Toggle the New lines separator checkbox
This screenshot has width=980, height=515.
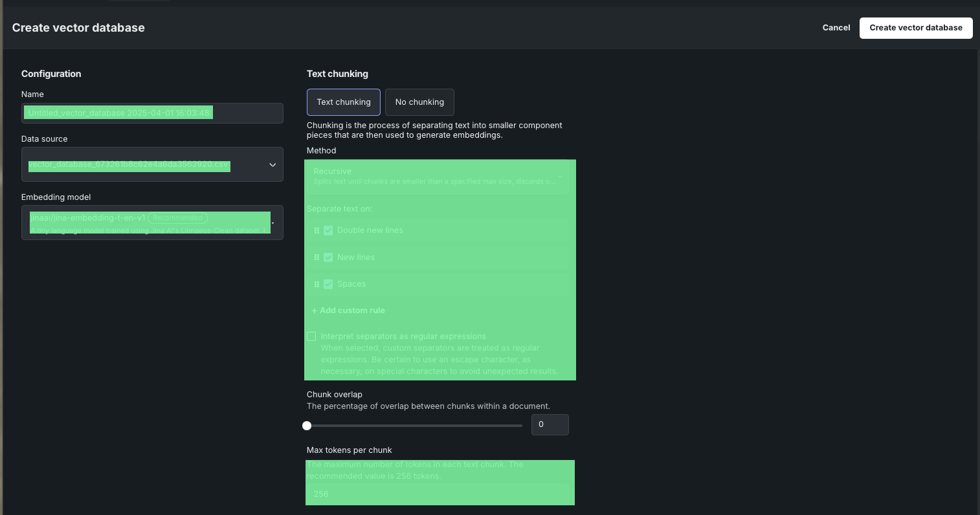point(328,257)
